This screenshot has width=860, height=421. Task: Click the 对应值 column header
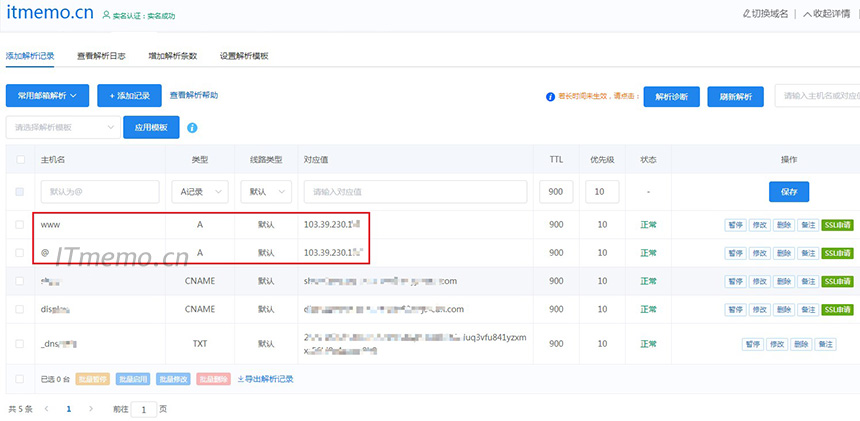[316, 160]
